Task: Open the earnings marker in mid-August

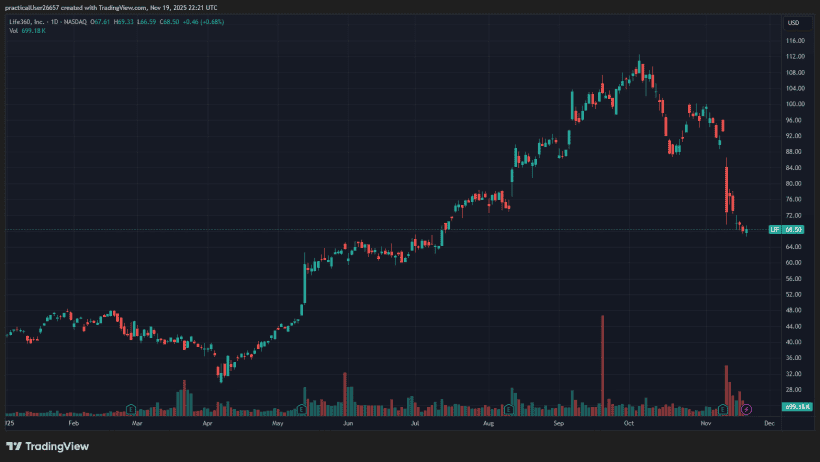Action: [510, 409]
